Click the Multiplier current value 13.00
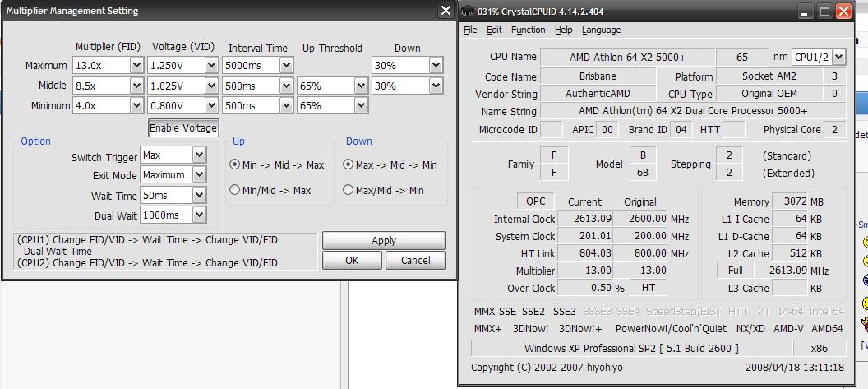 (584, 271)
